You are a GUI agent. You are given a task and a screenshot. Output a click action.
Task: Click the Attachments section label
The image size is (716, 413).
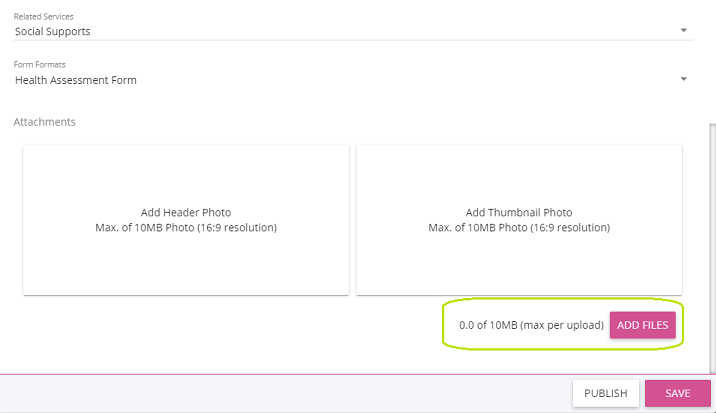[45, 122]
